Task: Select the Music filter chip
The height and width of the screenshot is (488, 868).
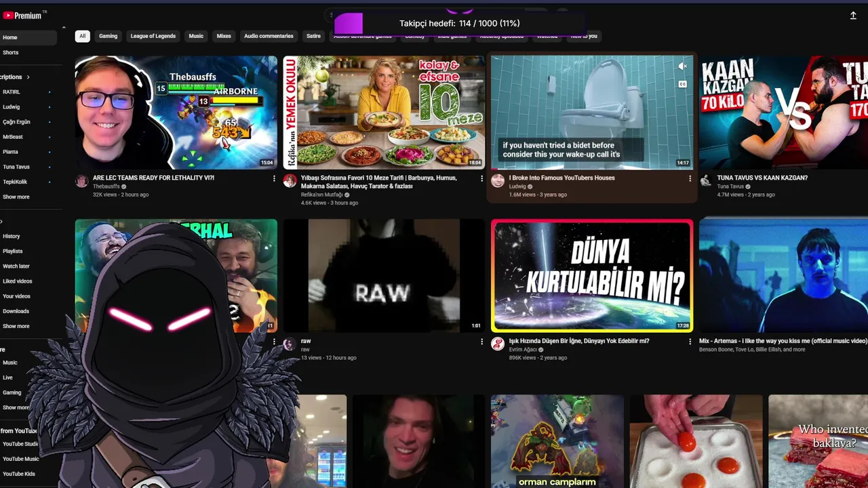Action: coord(196,36)
